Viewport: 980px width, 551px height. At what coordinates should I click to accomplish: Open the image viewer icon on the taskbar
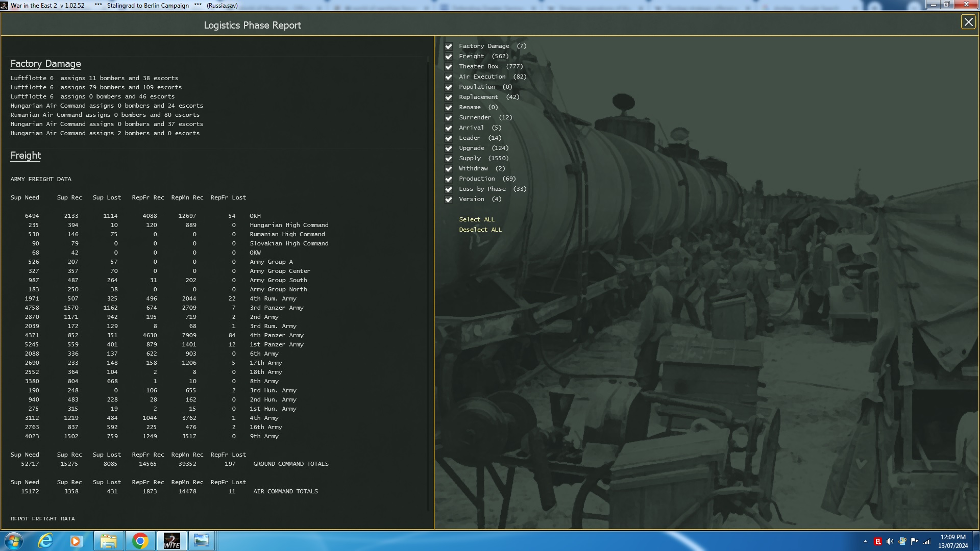[202, 540]
